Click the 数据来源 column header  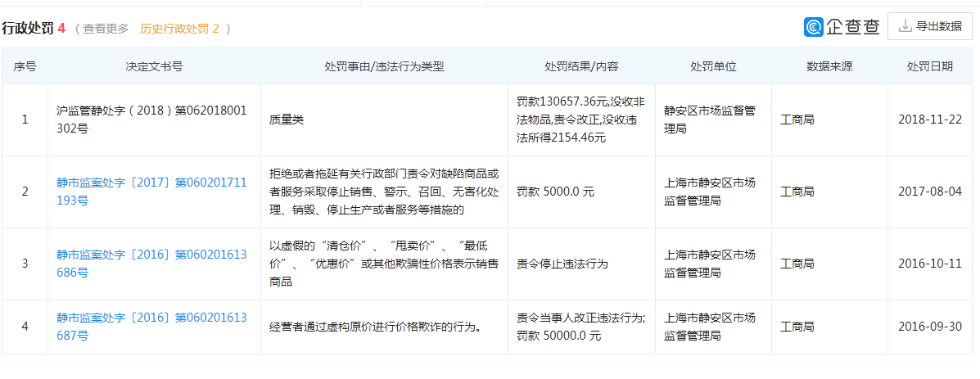tap(829, 66)
